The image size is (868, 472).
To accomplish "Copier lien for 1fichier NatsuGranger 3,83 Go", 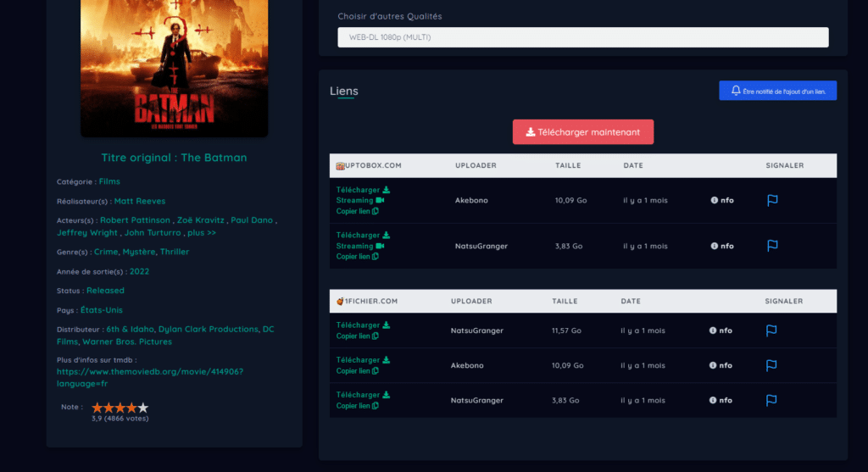I will tap(357, 406).
